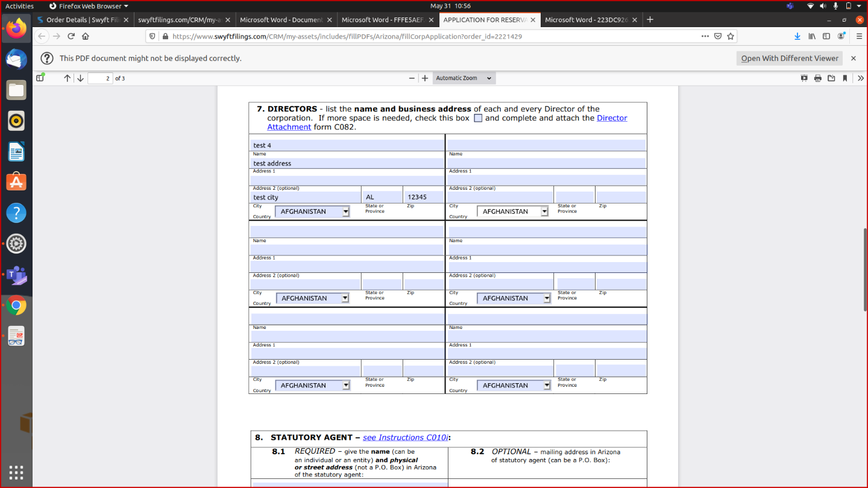Image resolution: width=868 pixels, height=488 pixels.
Task: Open country dropdown for middle-right director
Action: click(514, 298)
